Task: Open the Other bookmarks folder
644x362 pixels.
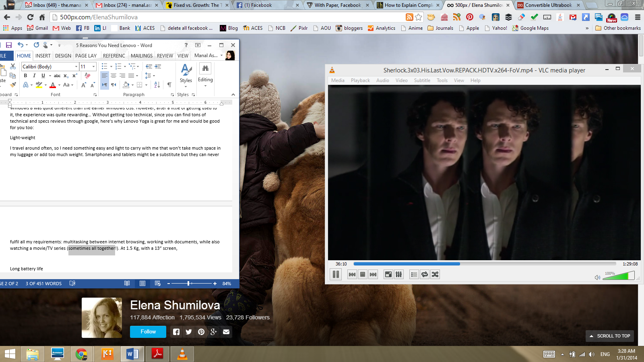Action: [618, 28]
